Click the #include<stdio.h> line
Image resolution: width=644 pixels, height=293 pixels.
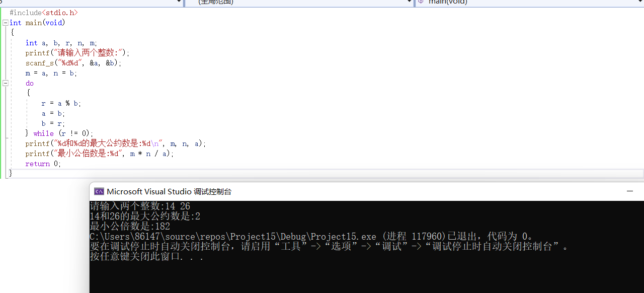(x=44, y=13)
